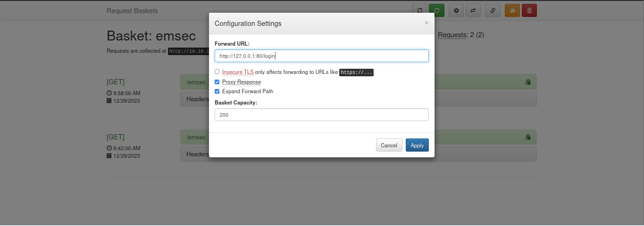Click clipboard icon on the 9:58:56 request
Screen dimensions: 644x226
pos(527,82)
